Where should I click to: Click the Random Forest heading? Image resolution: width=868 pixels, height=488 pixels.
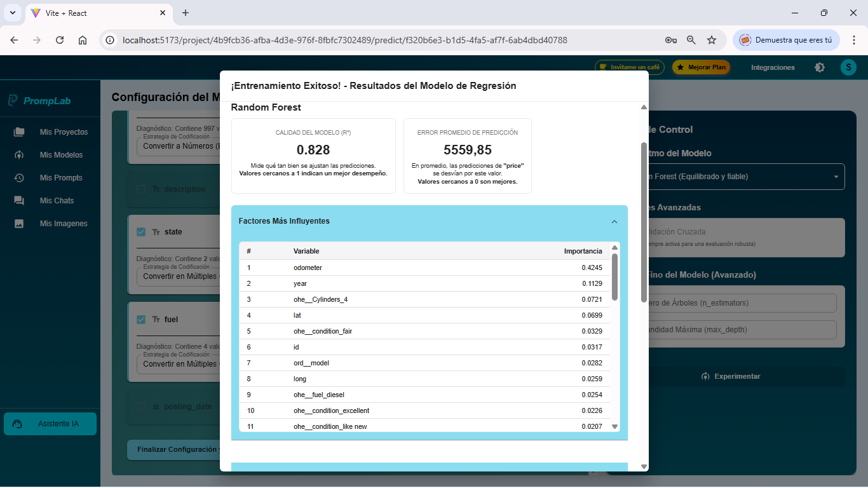pos(266,107)
